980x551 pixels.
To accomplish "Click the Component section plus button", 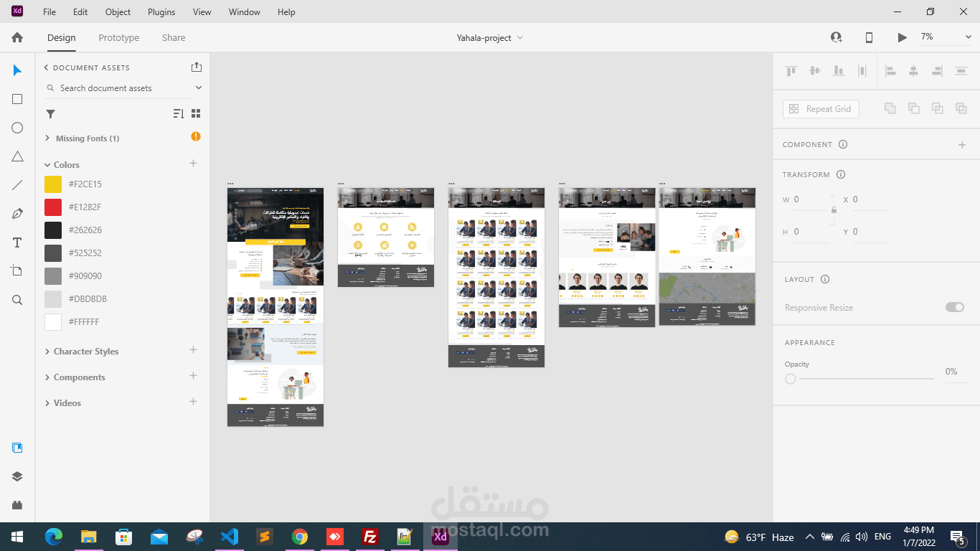I will [962, 145].
